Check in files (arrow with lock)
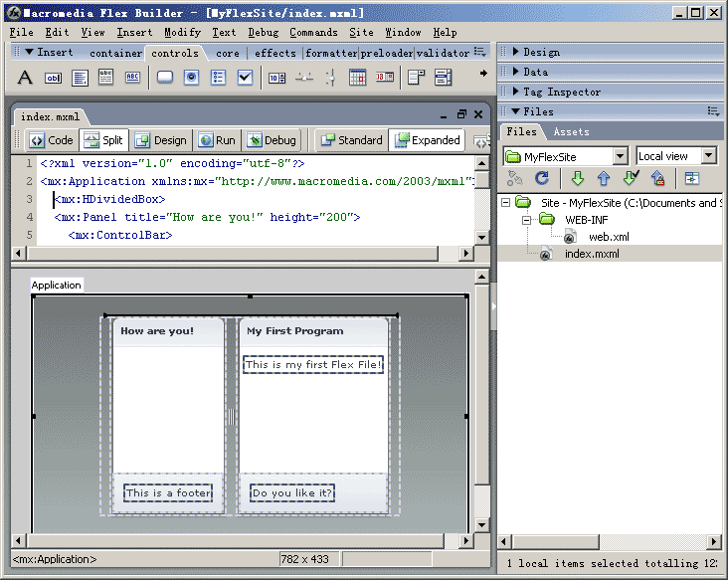 [x=658, y=178]
